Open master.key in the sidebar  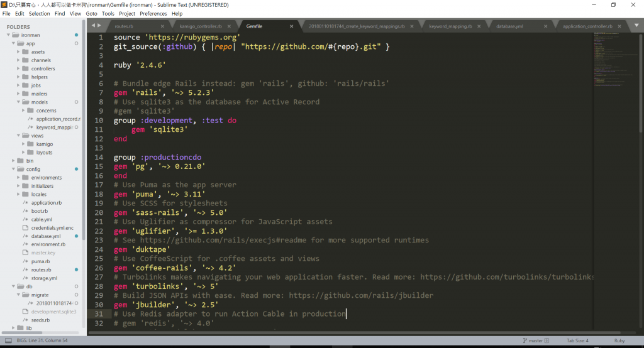coord(43,253)
